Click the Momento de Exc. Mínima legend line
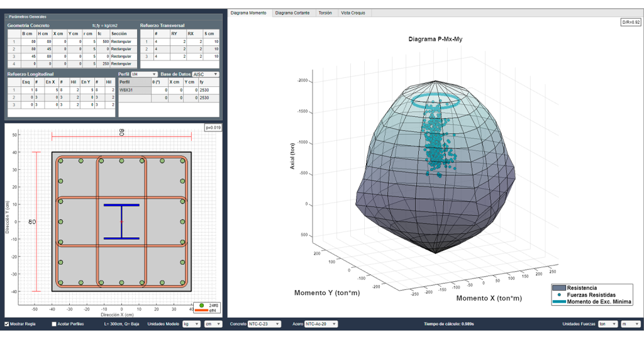The image size is (644, 339). click(559, 302)
